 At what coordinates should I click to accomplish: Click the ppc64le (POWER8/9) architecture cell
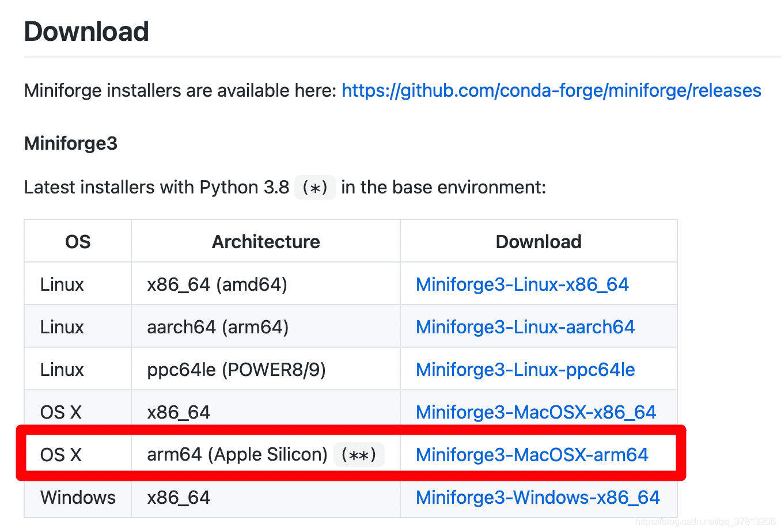(x=236, y=370)
